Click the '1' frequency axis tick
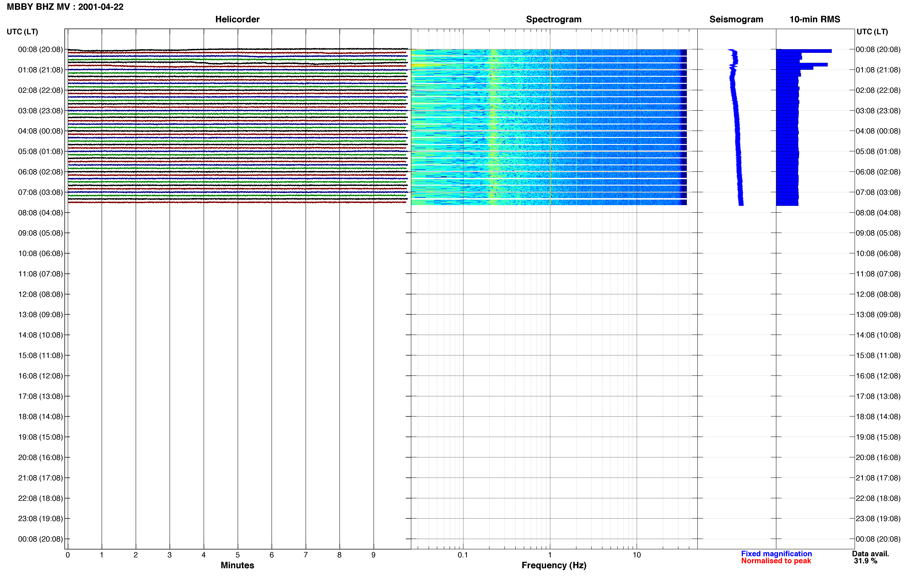 pyautogui.click(x=550, y=555)
